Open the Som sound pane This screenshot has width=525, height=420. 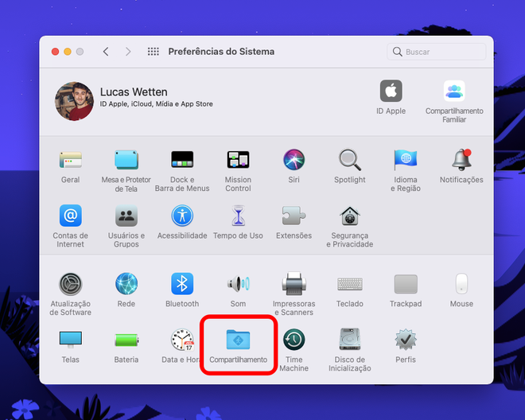(238, 284)
